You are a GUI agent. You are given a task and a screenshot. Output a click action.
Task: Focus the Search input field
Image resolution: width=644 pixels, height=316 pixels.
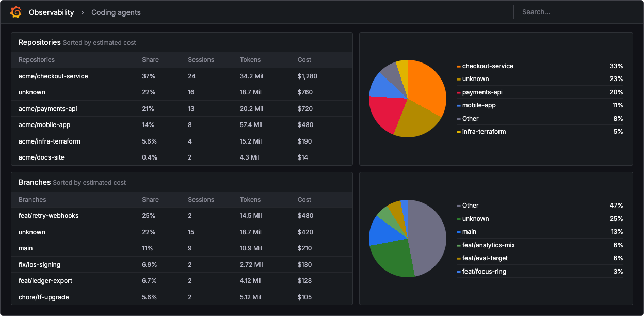pyautogui.click(x=573, y=12)
